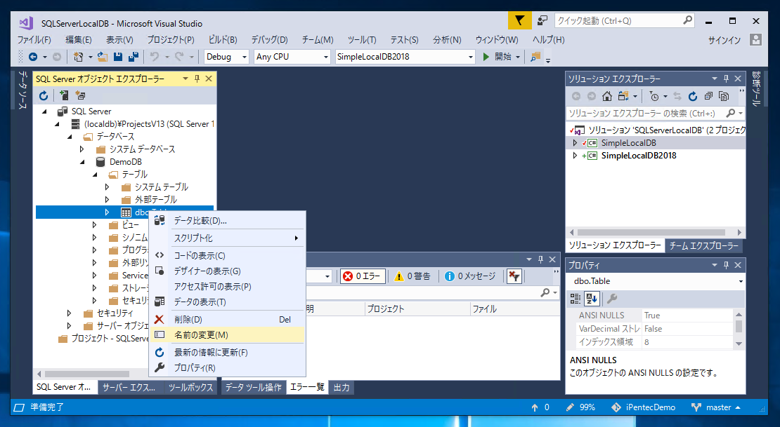780x427 pixels.
Task: Click the account avatar icon beside サインイン
Action: [756, 40]
